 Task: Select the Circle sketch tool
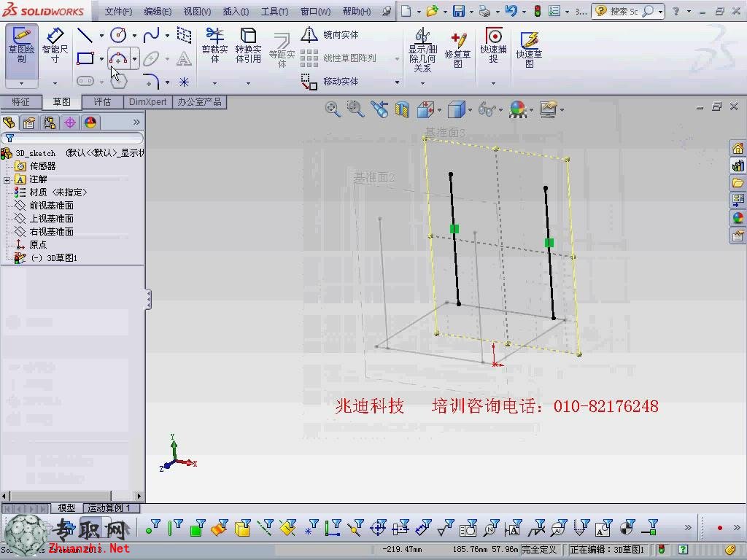pos(118,35)
